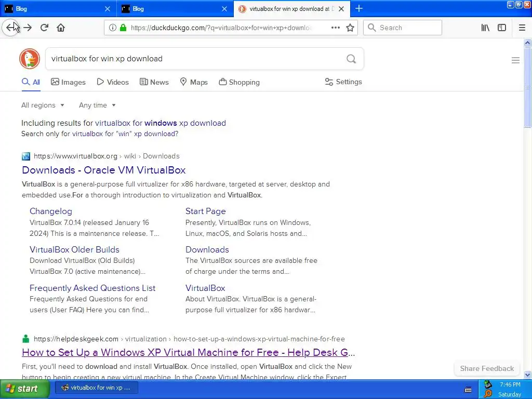Click the green padlock security icon
This screenshot has width=532, height=399.
tap(123, 28)
